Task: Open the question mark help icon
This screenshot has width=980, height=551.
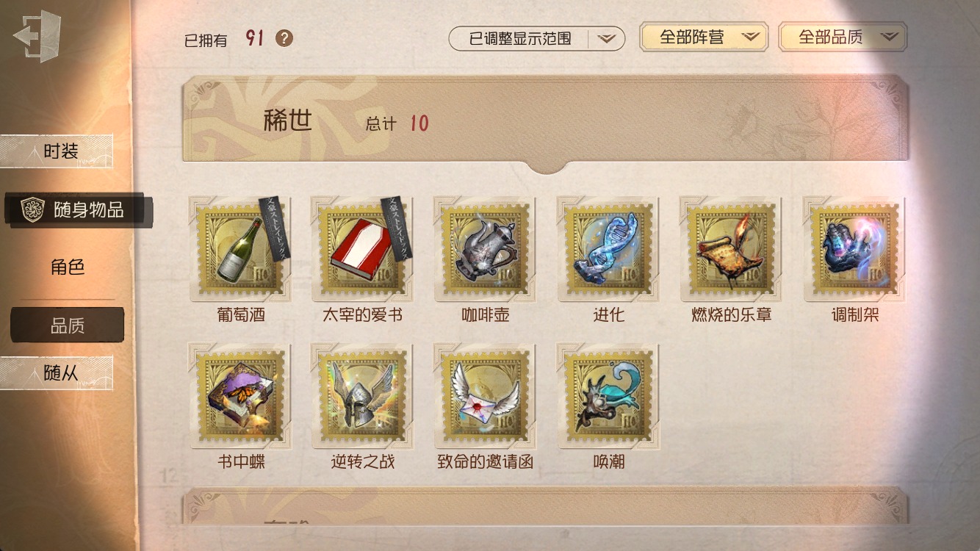Action: 284,38
